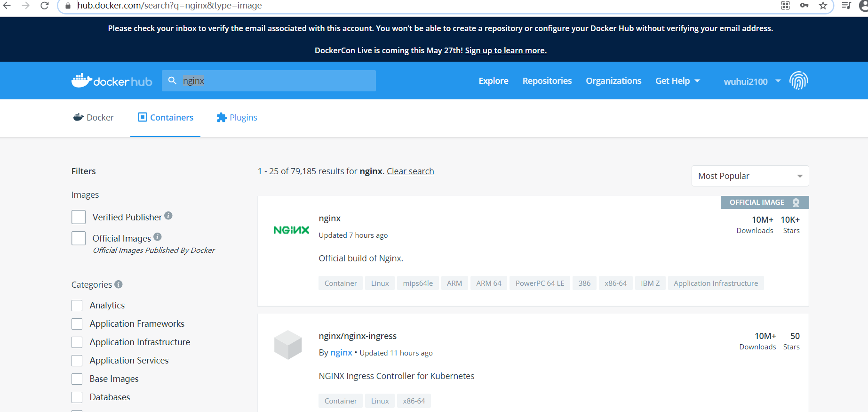Open the saved passwords key icon
The image size is (868, 412).
(804, 6)
